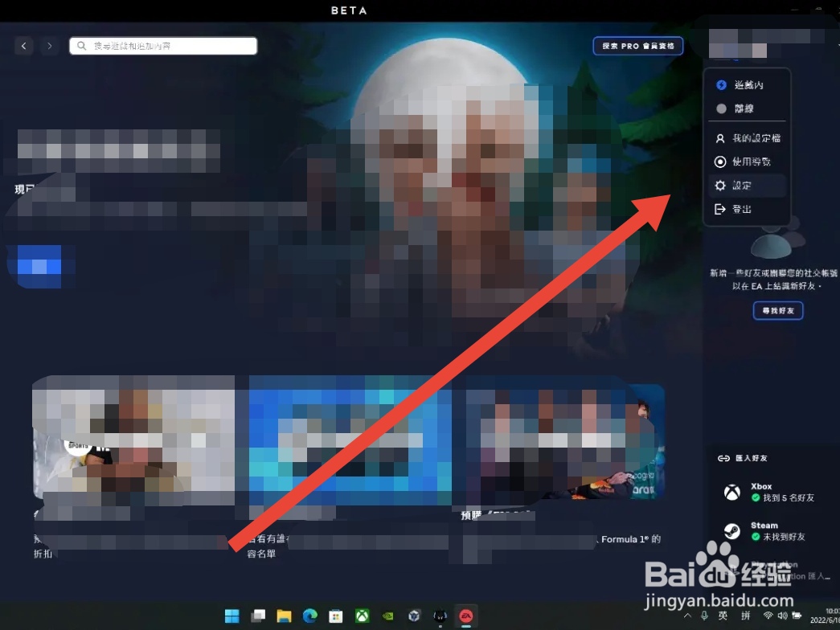840x630 pixels.
Task: Open the cat-face app on the taskbar
Action: [x=440, y=616]
